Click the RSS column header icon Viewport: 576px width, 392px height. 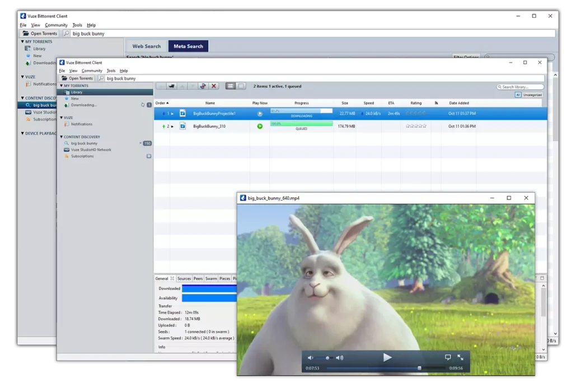coord(436,103)
